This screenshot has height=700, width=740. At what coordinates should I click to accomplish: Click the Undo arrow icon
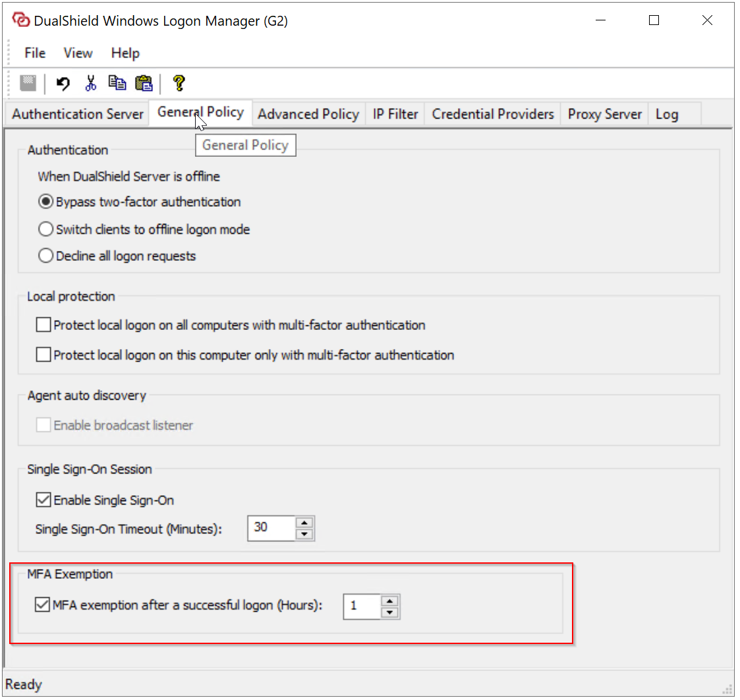click(x=63, y=83)
